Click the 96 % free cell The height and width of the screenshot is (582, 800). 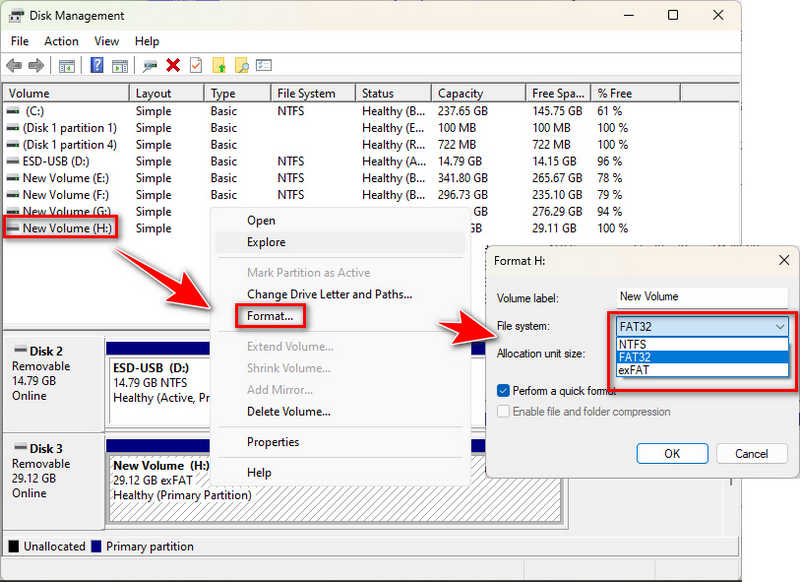(610, 161)
